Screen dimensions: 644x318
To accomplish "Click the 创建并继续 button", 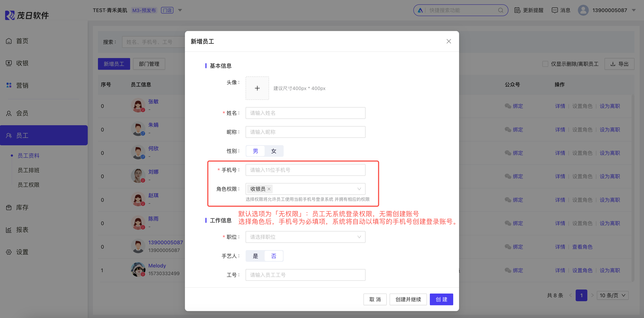I will (408, 299).
